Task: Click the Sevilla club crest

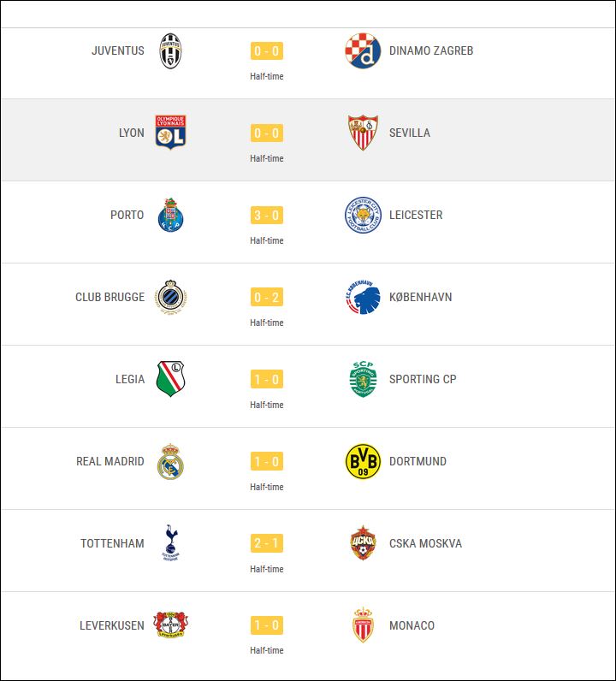Action: click(362, 133)
